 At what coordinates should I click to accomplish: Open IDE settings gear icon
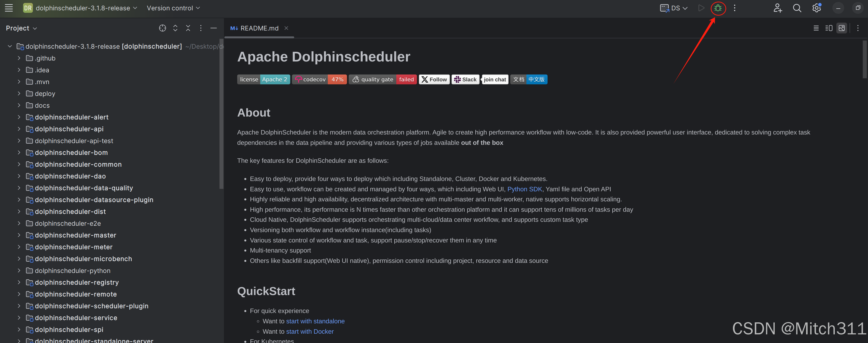[816, 8]
